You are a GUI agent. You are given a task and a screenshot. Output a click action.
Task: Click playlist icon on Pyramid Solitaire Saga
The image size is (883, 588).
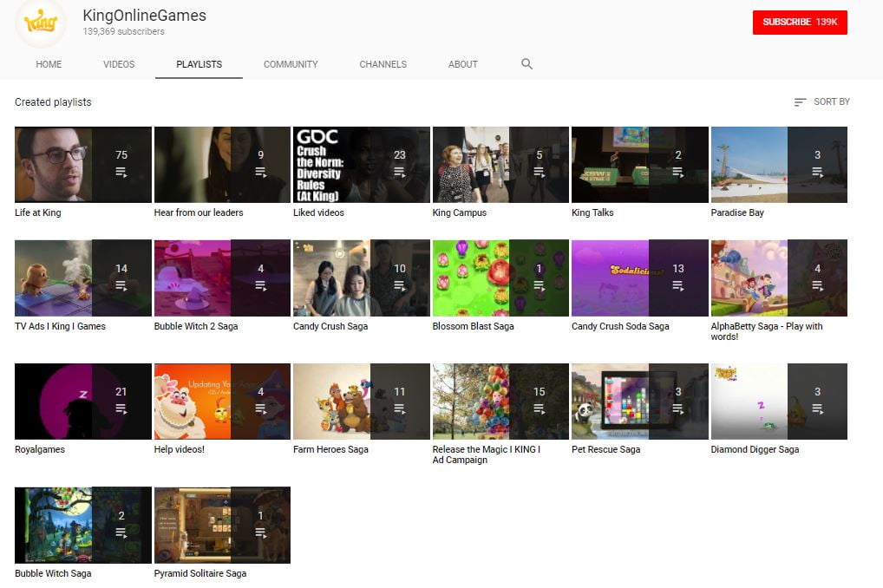[260, 532]
